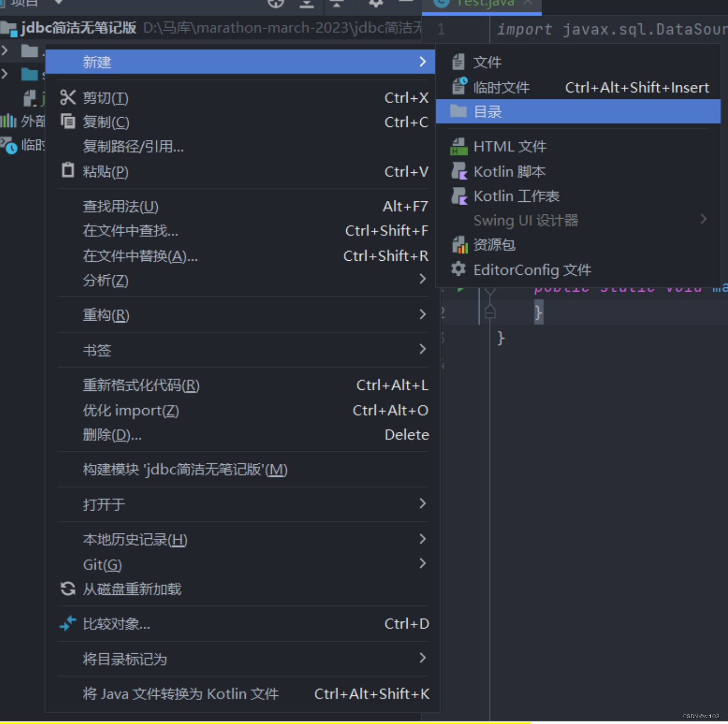Click the 新建 submenu arrow
The image size is (728, 724).
(x=422, y=61)
